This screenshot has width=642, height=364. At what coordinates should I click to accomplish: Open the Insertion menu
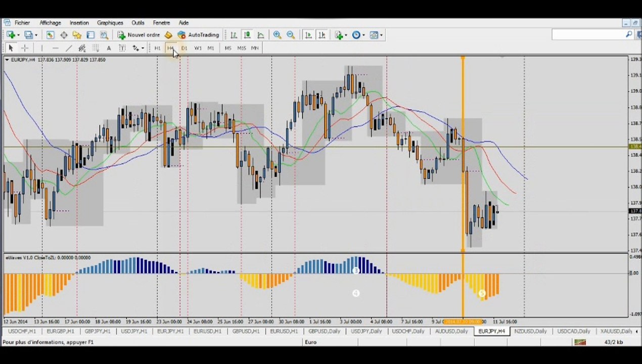coord(79,23)
